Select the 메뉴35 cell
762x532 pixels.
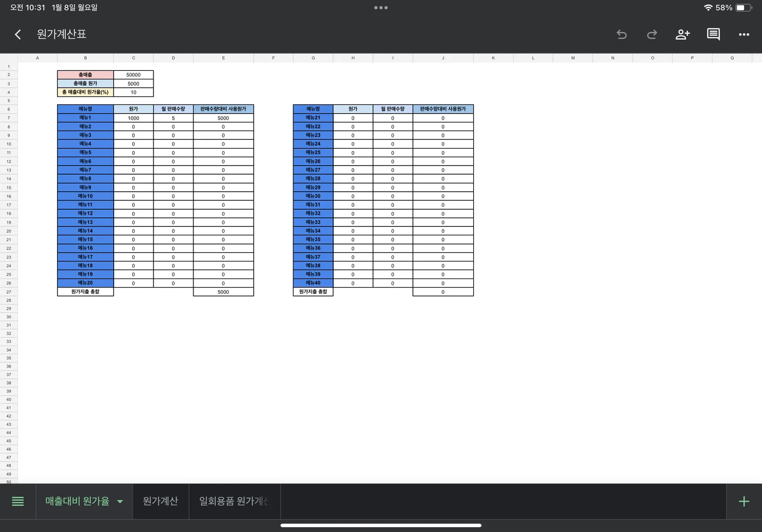(313, 240)
